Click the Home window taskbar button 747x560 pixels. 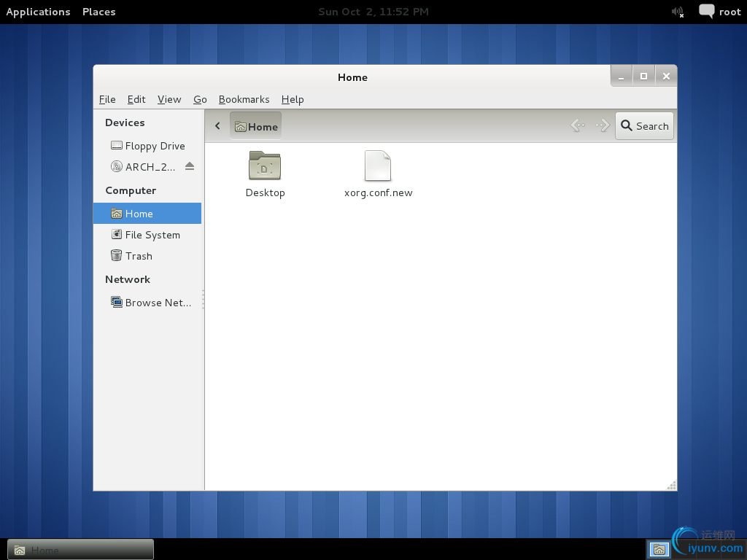80,550
